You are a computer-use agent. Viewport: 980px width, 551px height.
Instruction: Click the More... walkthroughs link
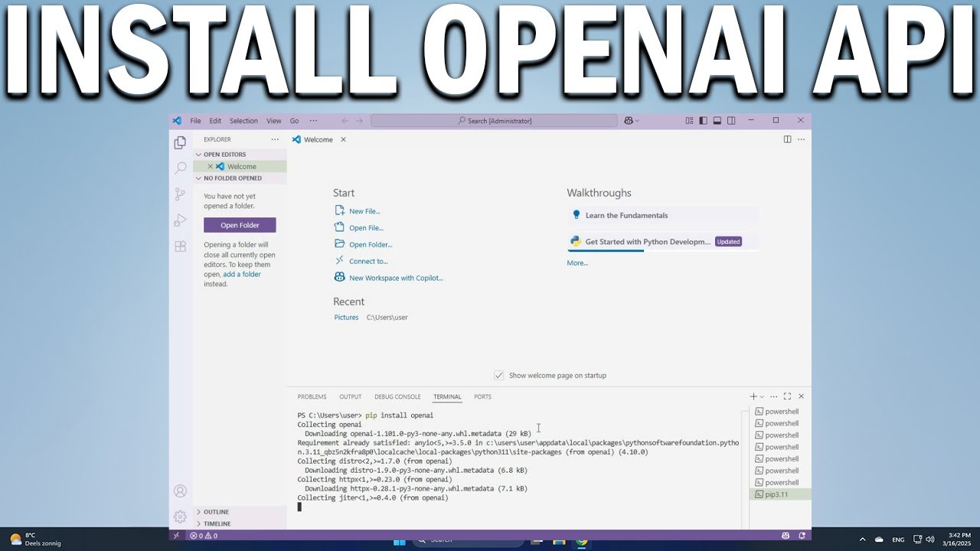pyautogui.click(x=577, y=262)
